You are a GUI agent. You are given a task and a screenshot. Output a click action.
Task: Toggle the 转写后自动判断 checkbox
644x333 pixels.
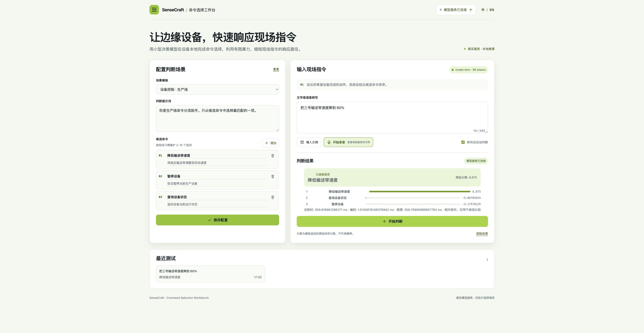(x=463, y=142)
